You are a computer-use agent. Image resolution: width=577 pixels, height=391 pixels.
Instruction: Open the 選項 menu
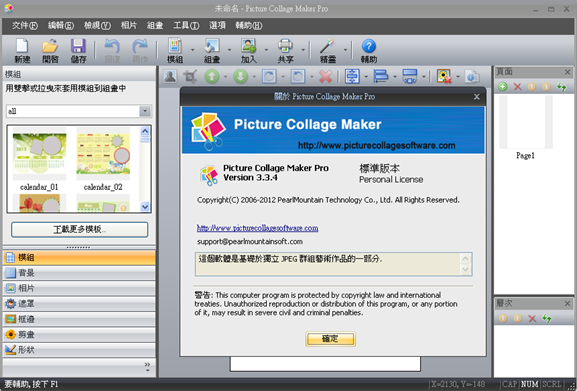(x=217, y=25)
